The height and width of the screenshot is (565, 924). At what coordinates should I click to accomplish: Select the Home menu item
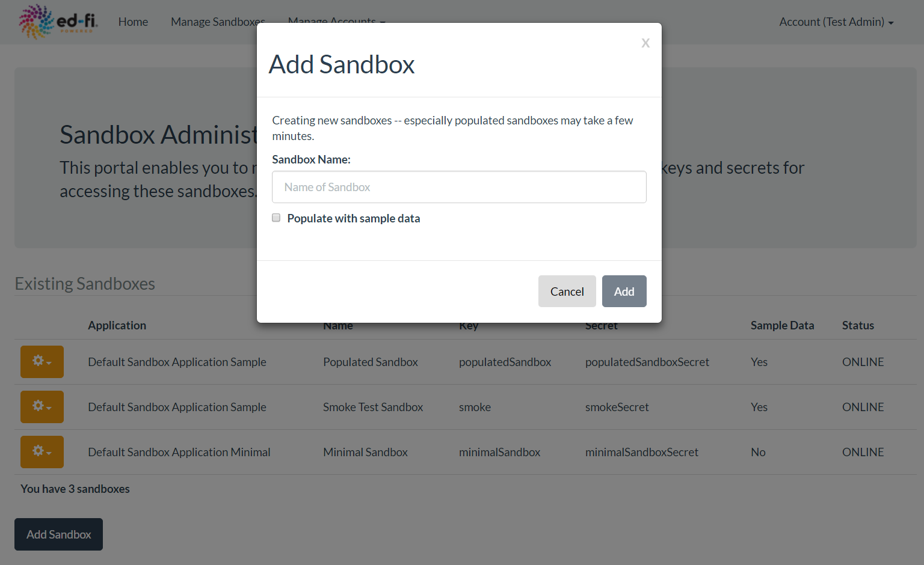133,22
